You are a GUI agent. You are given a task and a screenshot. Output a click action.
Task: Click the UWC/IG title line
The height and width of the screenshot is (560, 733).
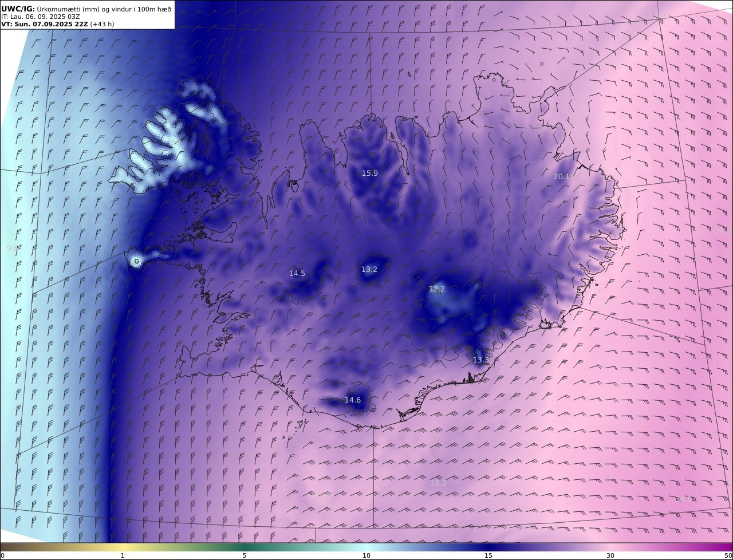point(86,9)
